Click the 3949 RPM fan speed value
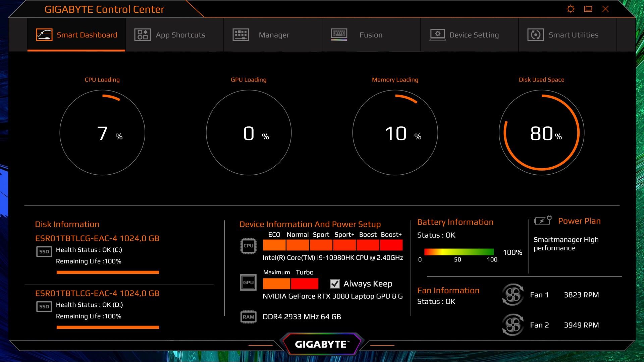Viewport: 644px width, 362px height. tap(581, 325)
